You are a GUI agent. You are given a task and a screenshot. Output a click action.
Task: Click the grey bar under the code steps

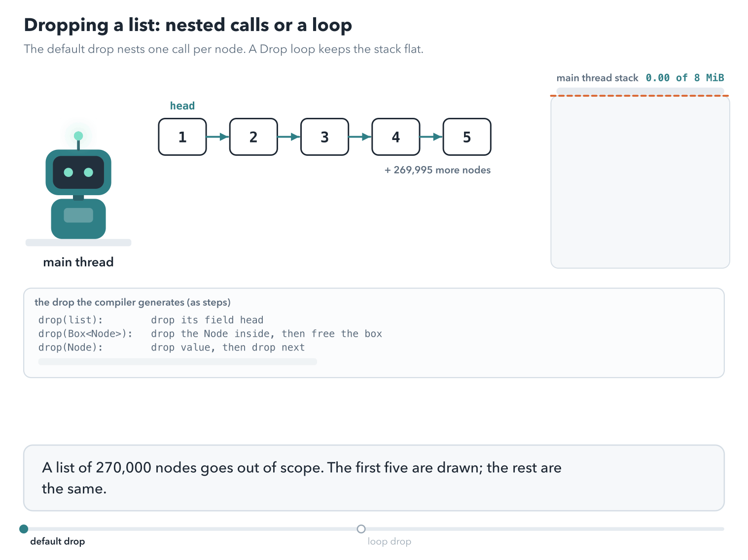pos(178,362)
